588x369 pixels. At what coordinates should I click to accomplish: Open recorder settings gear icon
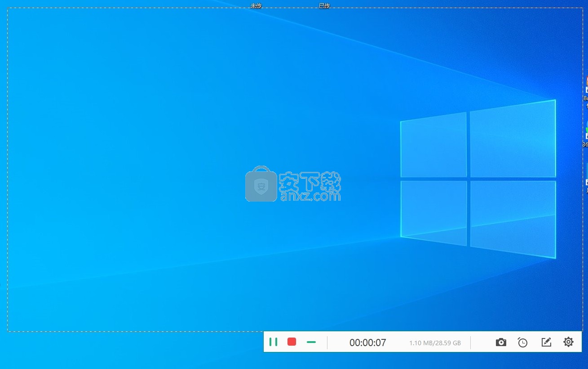click(x=568, y=342)
